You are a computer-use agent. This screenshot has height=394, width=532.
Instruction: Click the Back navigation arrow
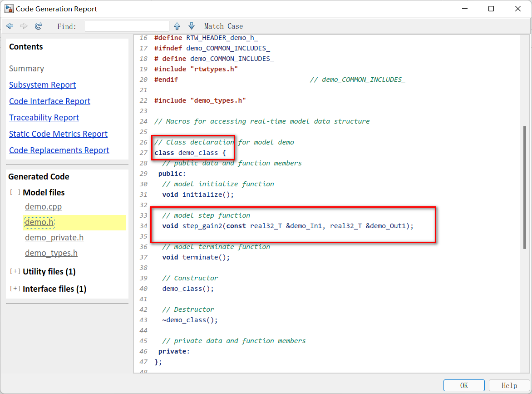(10, 26)
